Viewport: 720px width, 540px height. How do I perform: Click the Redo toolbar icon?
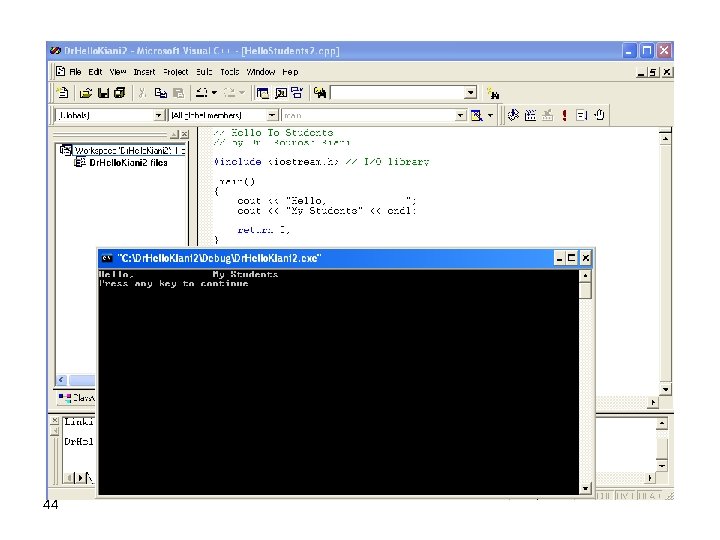point(229,93)
